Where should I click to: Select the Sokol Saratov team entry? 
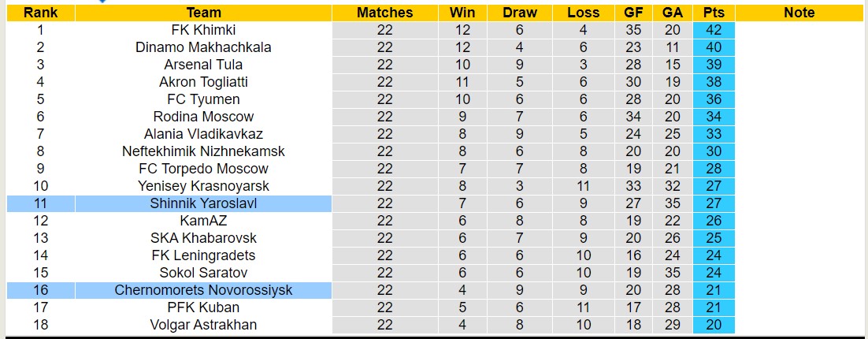(203, 273)
